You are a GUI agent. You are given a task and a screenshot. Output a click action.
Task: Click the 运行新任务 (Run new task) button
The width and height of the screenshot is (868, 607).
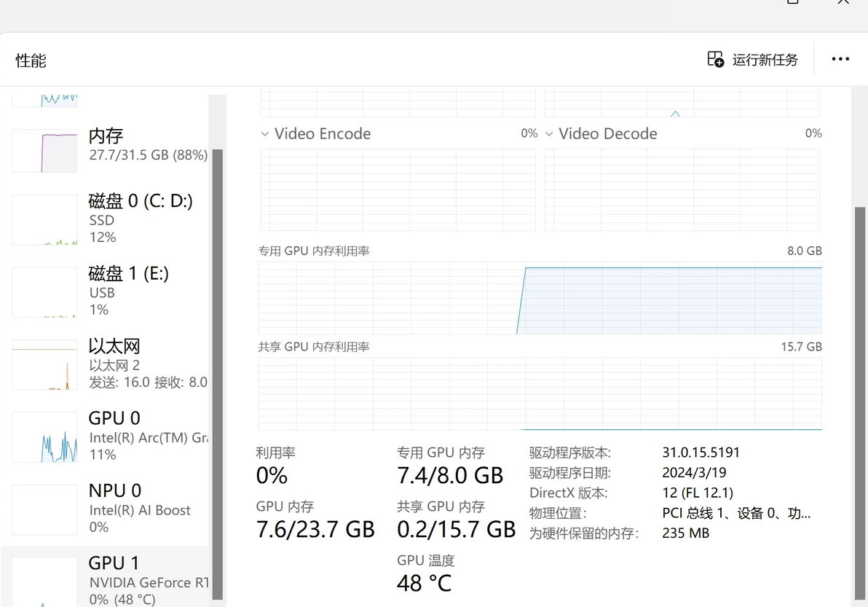coord(753,60)
